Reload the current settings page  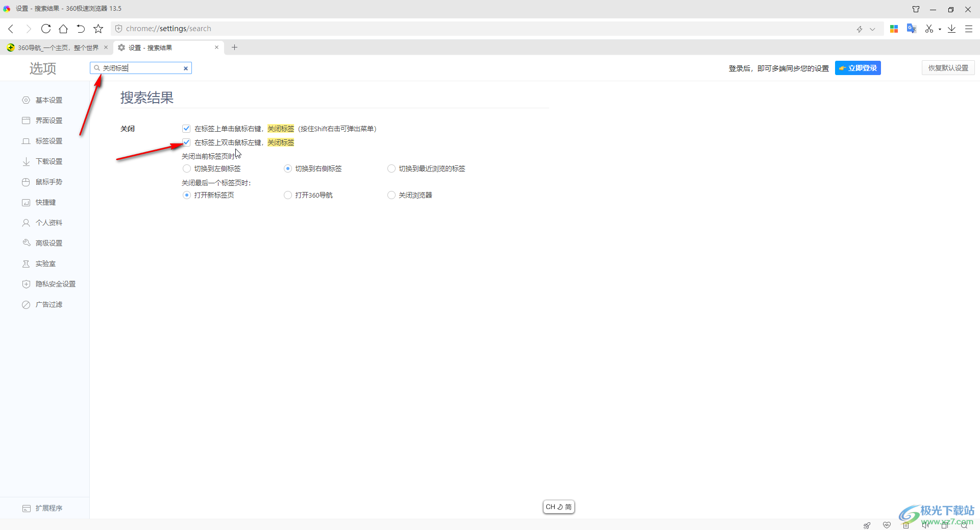pyautogui.click(x=46, y=29)
